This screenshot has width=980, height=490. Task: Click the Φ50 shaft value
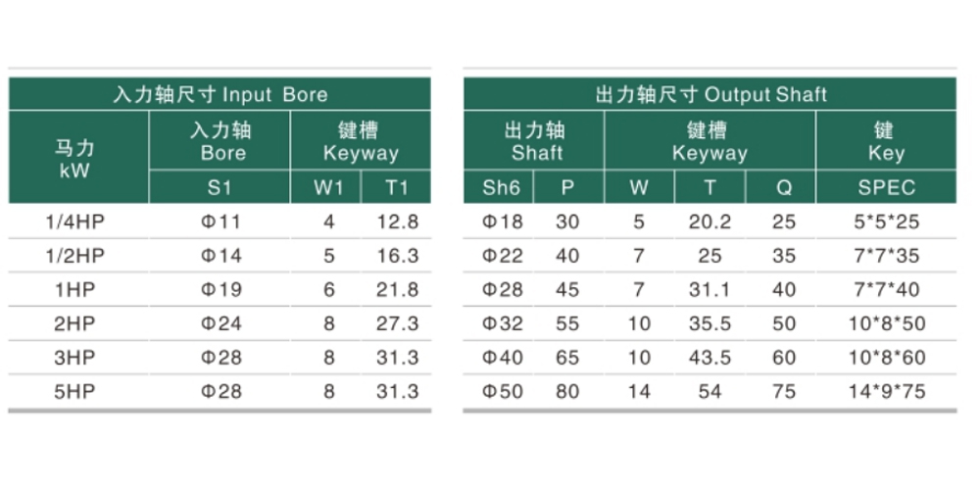pos(502,391)
